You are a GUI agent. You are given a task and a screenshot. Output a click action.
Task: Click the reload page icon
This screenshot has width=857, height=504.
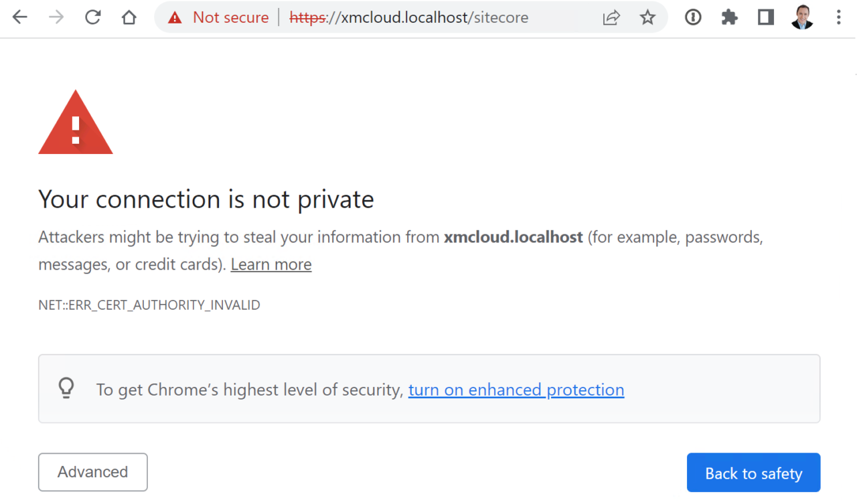click(x=92, y=17)
